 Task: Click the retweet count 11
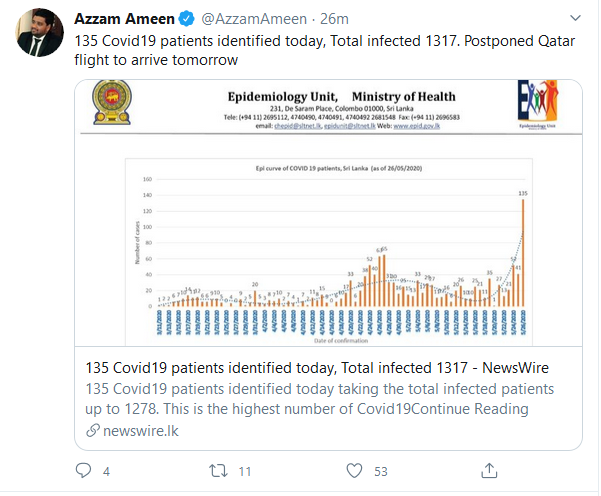tap(245, 471)
